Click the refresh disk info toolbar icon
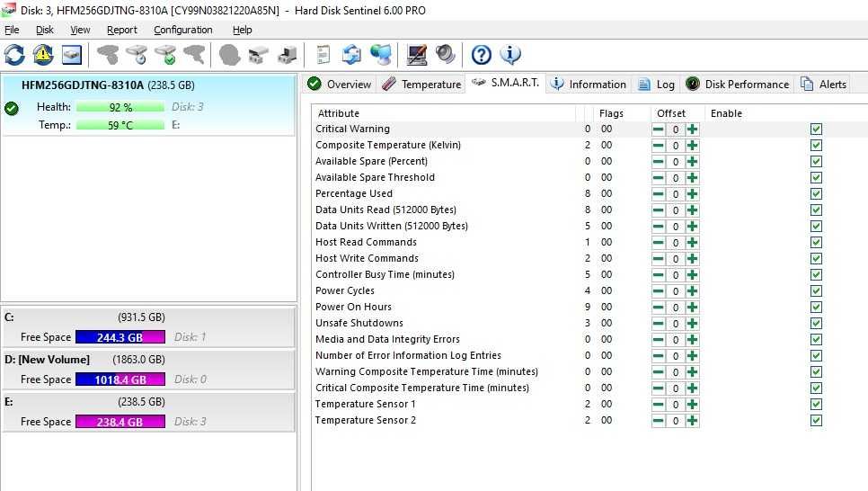Image resolution: width=868 pixels, height=491 pixels. 14,55
